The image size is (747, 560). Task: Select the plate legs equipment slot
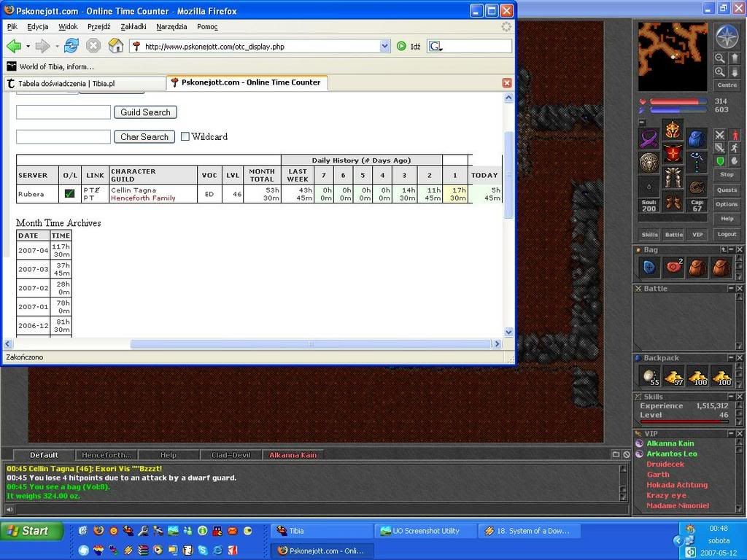(x=673, y=177)
